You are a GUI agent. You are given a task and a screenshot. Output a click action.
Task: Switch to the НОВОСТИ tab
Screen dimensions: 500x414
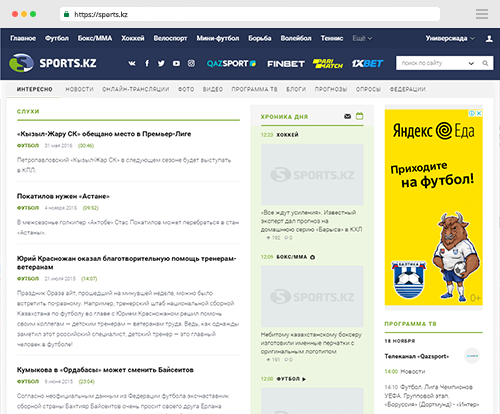click(x=79, y=89)
